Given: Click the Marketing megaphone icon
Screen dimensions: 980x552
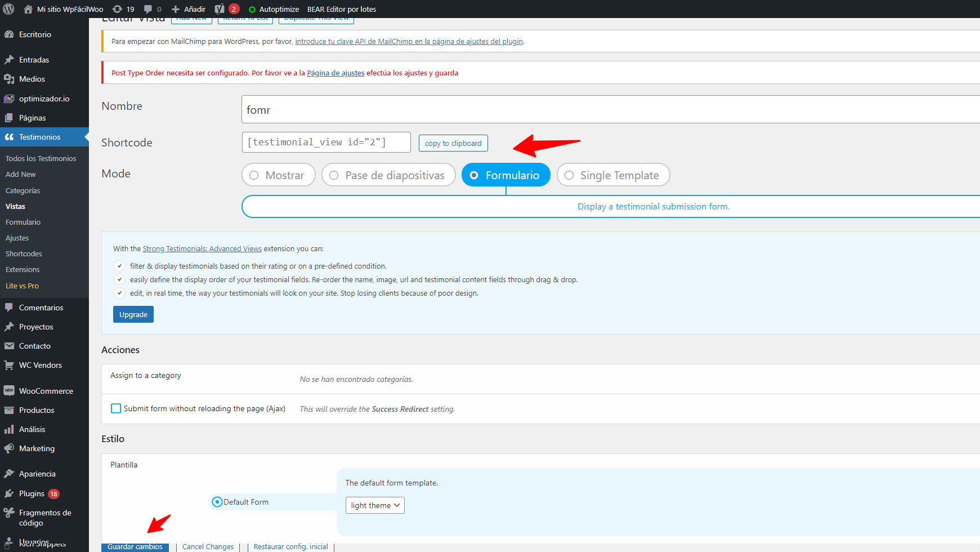Looking at the screenshot, I should click(x=9, y=448).
